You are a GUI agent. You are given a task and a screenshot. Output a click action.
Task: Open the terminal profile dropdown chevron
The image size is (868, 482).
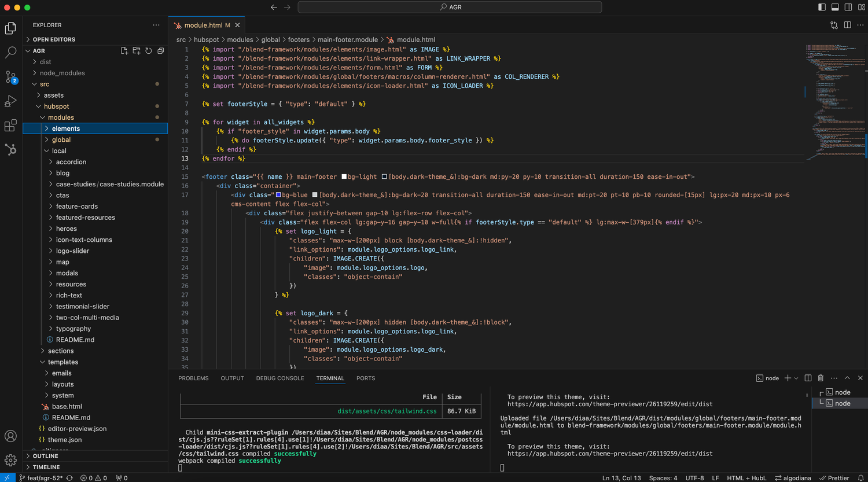(797, 378)
